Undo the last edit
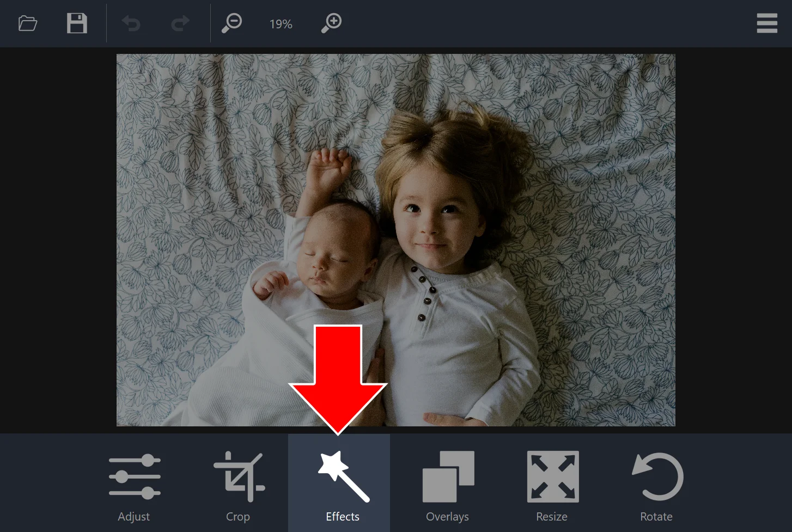Image resolution: width=792 pixels, height=532 pixels. [131, 23]
